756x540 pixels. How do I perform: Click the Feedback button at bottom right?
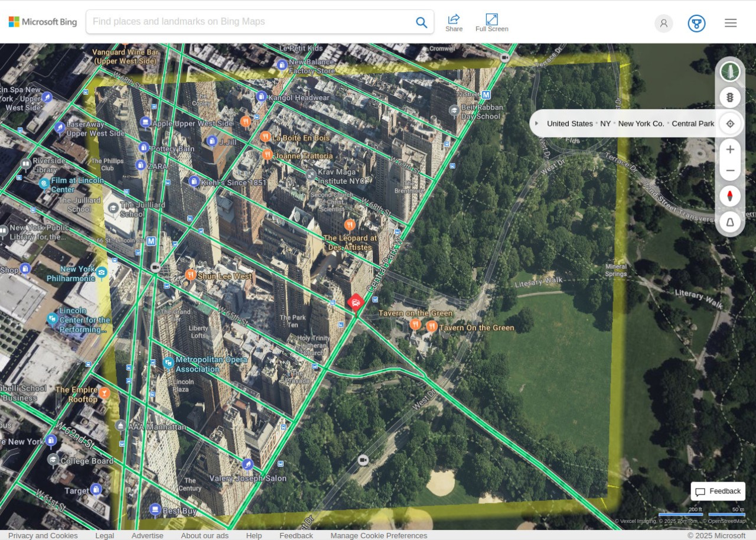718,491
